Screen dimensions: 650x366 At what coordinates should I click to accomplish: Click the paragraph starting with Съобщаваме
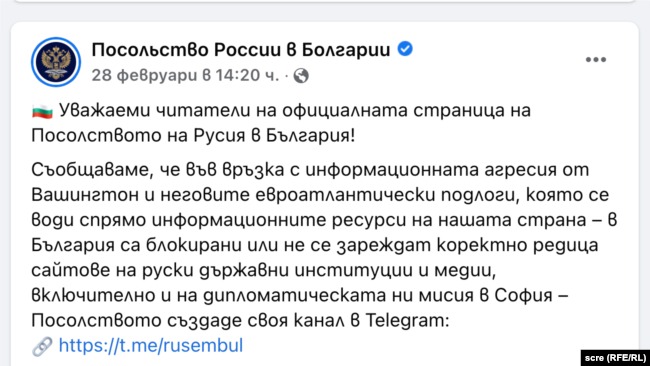coord(324,245)
